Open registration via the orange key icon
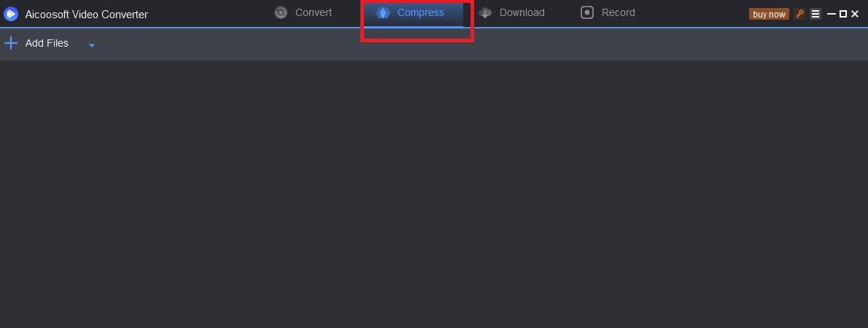This screenshot has height=328, width=868. click(x=799, y=14)
